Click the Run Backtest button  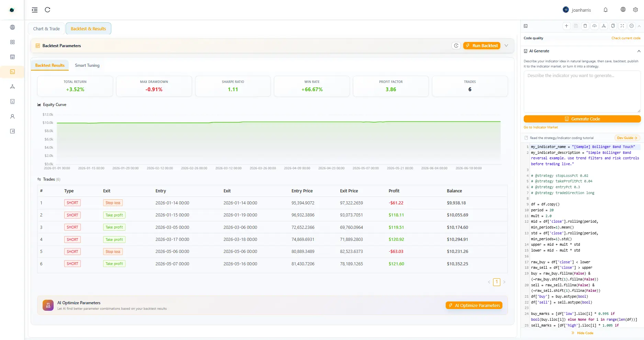[482, 45]
